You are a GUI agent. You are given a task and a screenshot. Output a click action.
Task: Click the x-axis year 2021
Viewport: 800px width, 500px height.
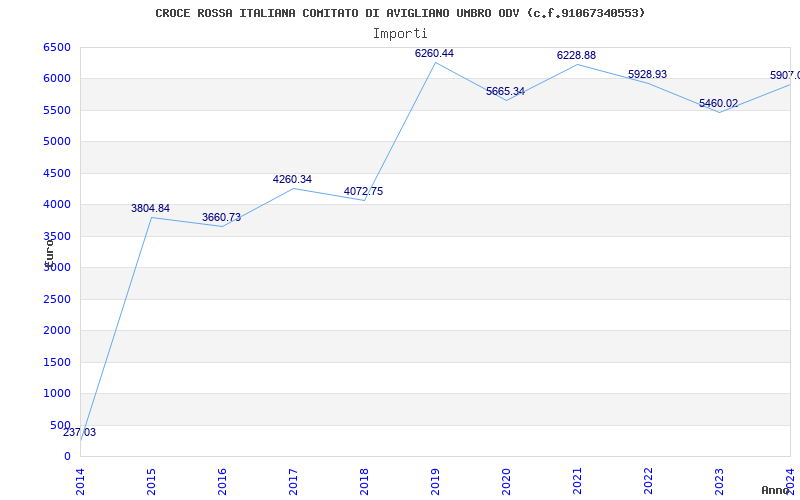(x=577, y=482)
